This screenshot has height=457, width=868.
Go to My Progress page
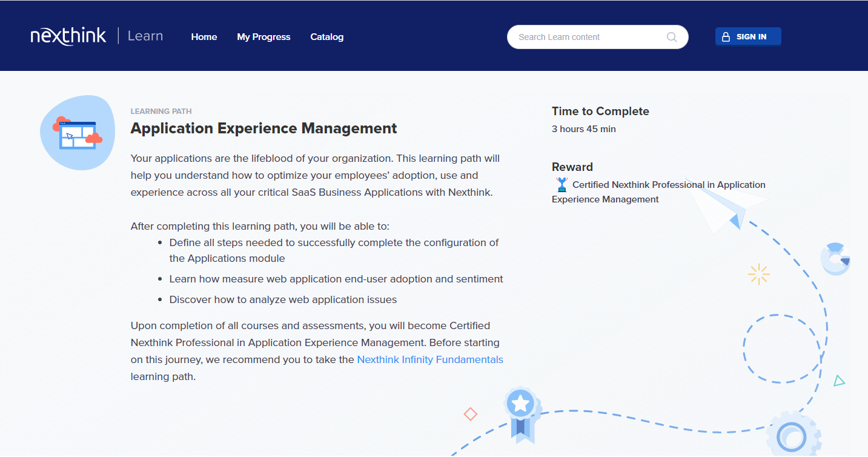tap(263, 37)
